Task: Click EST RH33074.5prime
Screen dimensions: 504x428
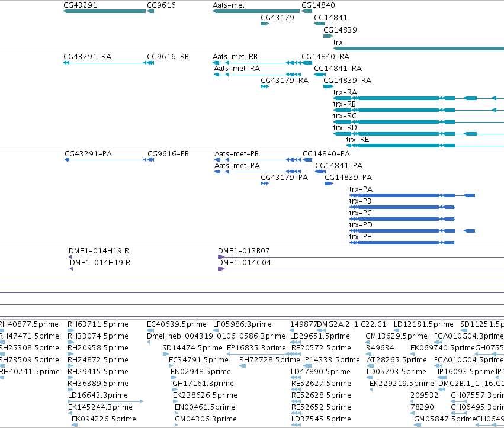Action: pyautogui.click(x=98, y=337)
